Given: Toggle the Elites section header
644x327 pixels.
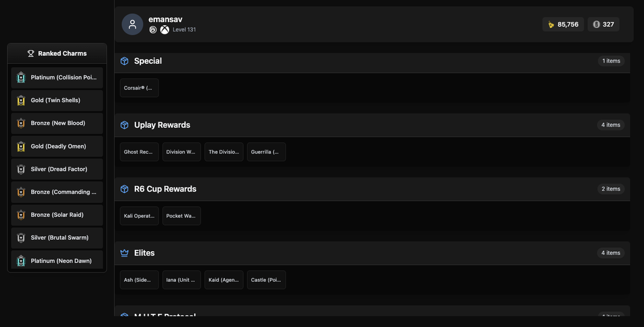Looking at the screenshot, I should [x=372, y=253].
